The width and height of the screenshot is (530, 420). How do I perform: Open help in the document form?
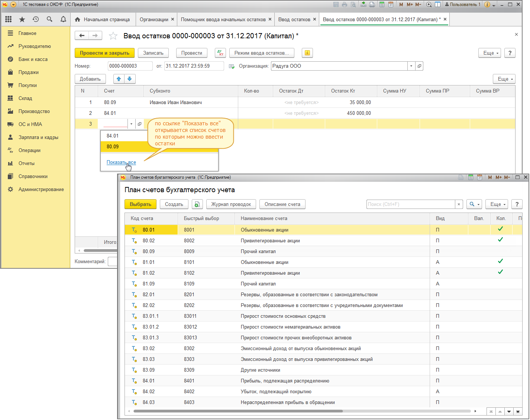pyautogui.click(x=510, y=53)
